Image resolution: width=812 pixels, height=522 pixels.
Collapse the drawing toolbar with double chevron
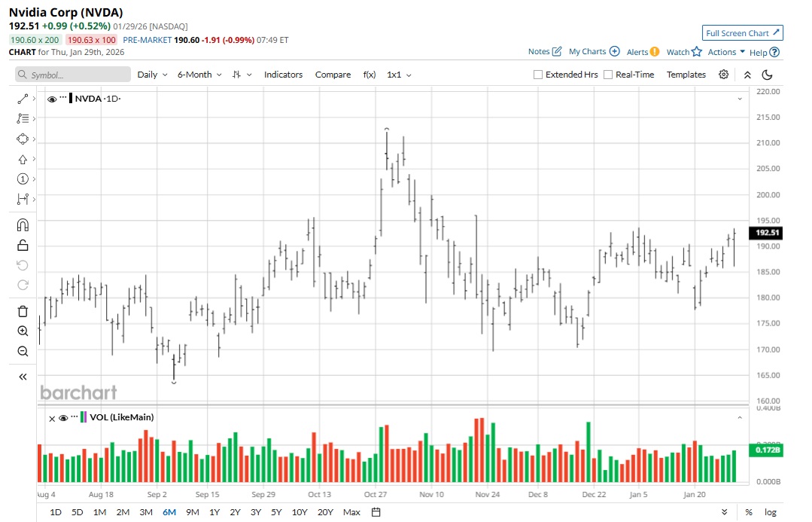[x=23, y=377]
